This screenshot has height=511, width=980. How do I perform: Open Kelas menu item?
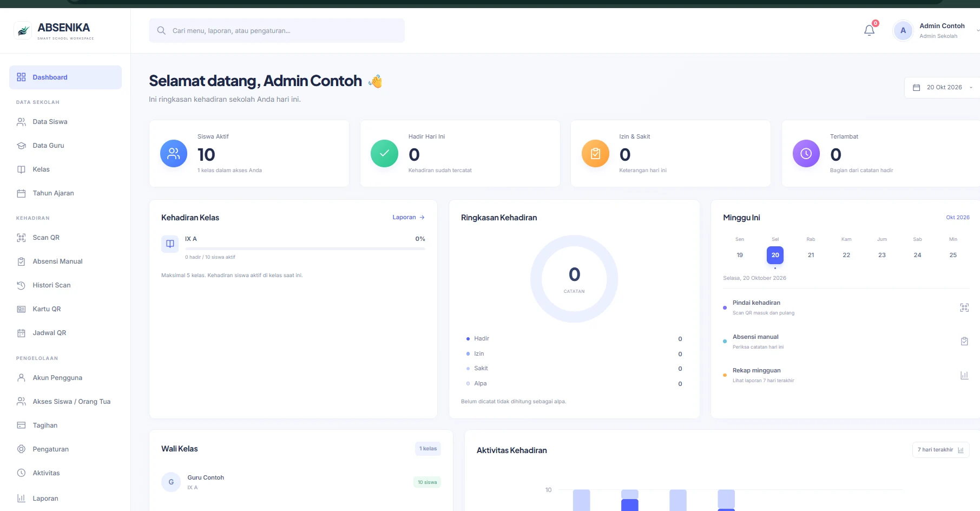(x=65, y=169)
